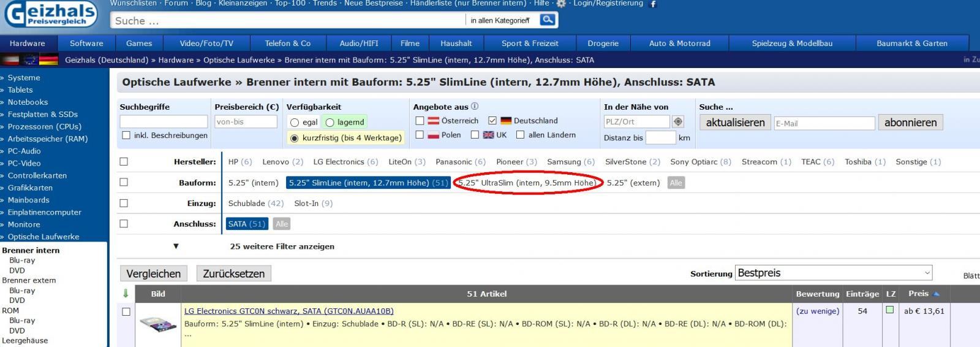Click the info icon beside Angebote aus
This screenshot has height=347, width=980.
(x=475, y=106)
